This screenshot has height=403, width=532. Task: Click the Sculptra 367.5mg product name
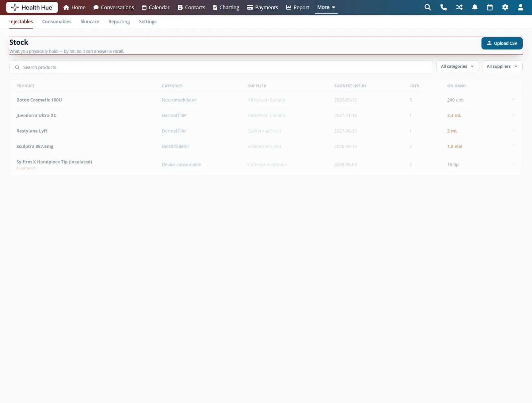(x=35, y=147)
